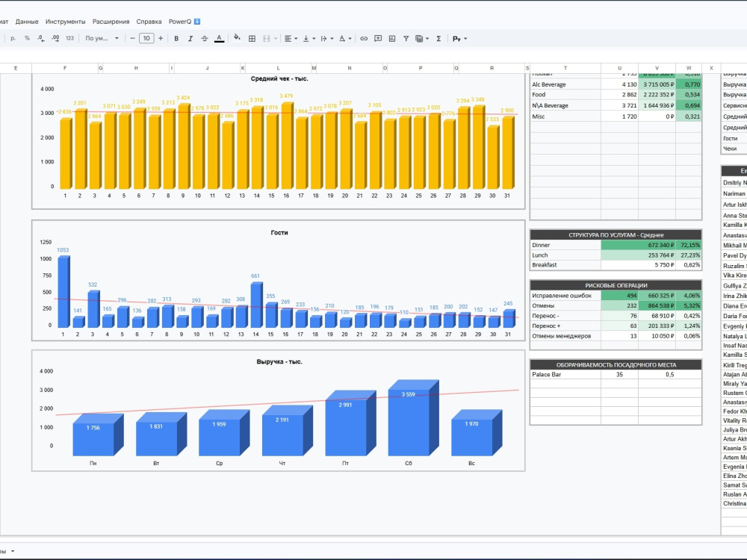
Task: Select ОБОРАЧИВАЕМОСТЬ ПОСАДОЧНОГО МЕСТА header
Action: [616, 365]
